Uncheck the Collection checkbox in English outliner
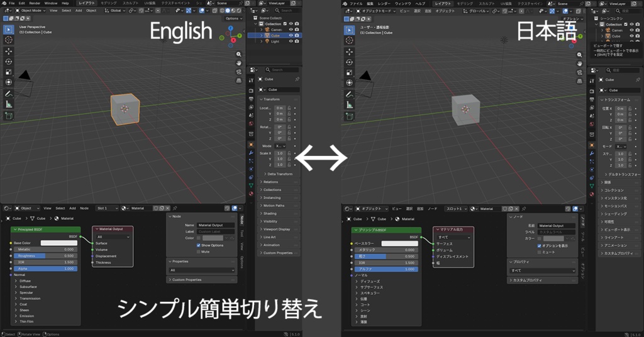 (285, 24)
